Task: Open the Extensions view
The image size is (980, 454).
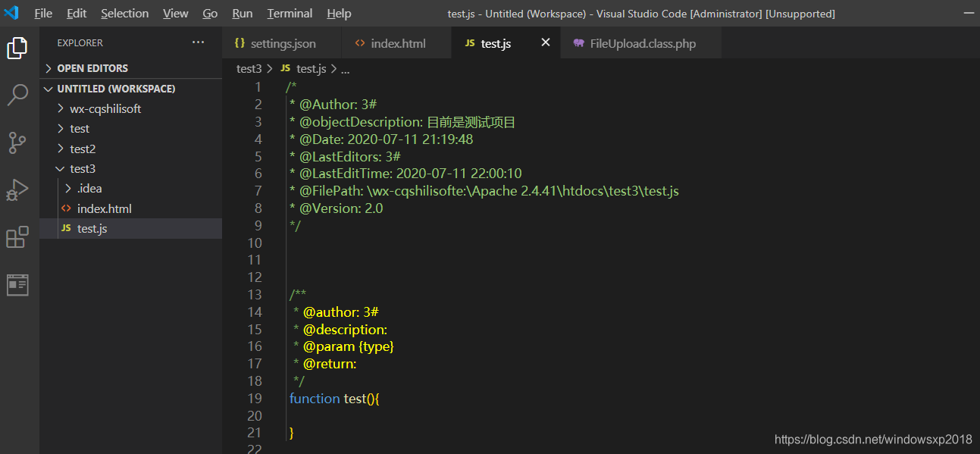Action: tap(17, 237)
